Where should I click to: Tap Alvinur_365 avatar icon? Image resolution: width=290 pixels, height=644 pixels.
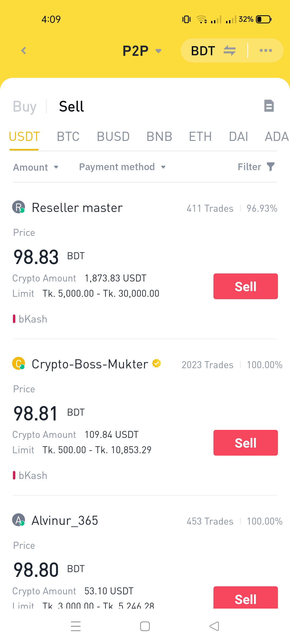[19, 520]
